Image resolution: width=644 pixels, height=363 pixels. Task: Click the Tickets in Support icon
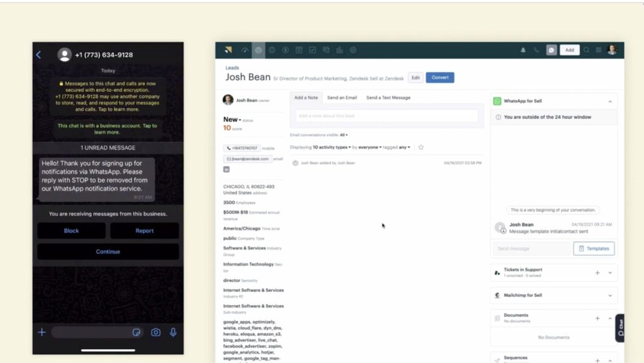497,272
